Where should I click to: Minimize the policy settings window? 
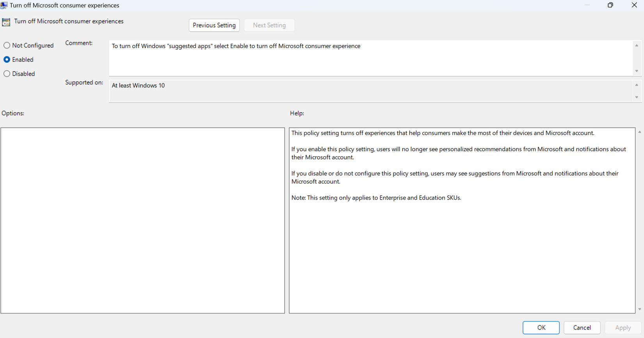tap(587, 5)
